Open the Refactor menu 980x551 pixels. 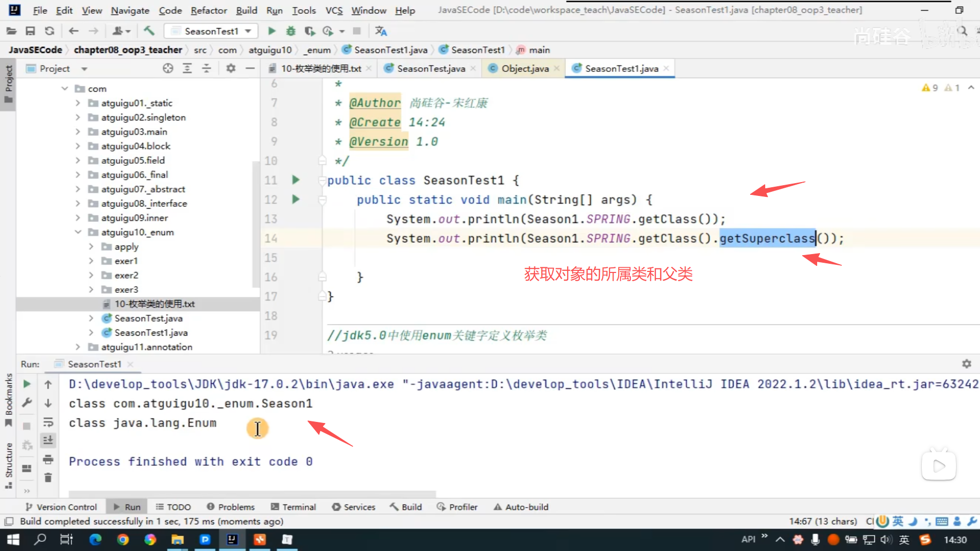(208, 10)
